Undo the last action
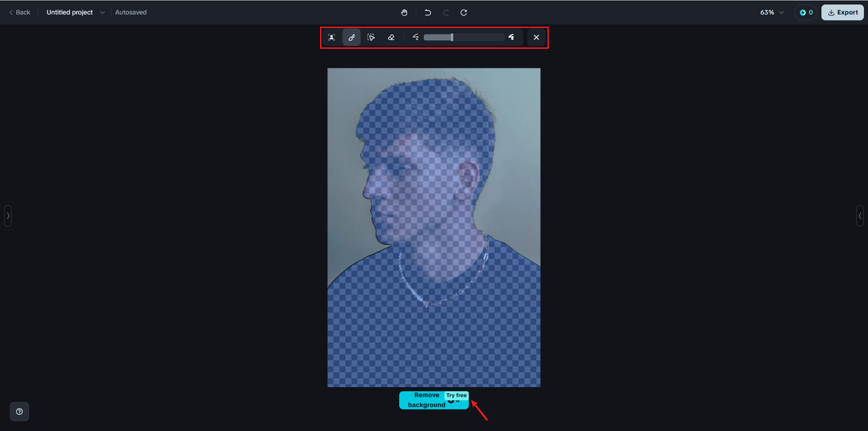 (427, 12)
